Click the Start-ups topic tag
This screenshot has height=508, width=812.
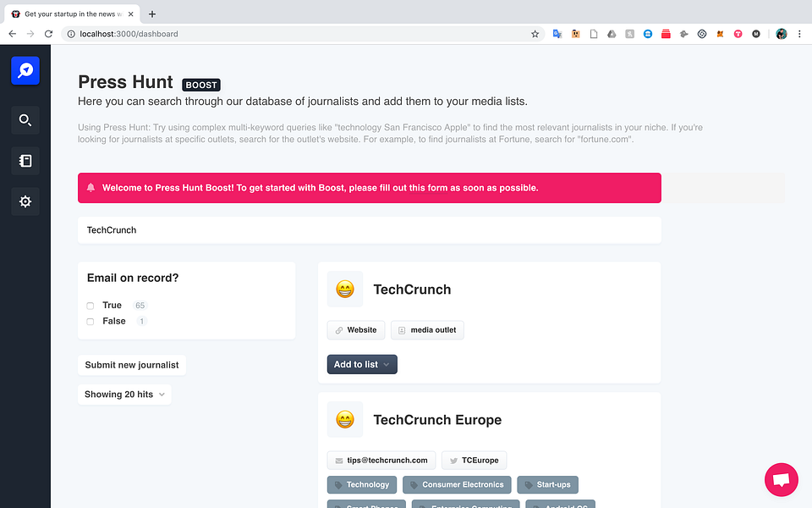[547, 484]
